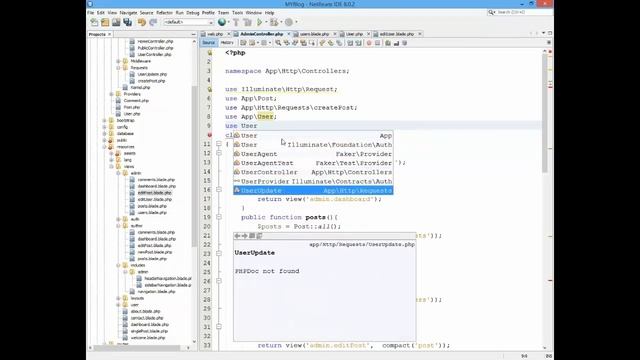Click the browser globe icon in toolbar
Image resolution: width=640 pixels, height=360 pixels.
[x=222, y=22]
